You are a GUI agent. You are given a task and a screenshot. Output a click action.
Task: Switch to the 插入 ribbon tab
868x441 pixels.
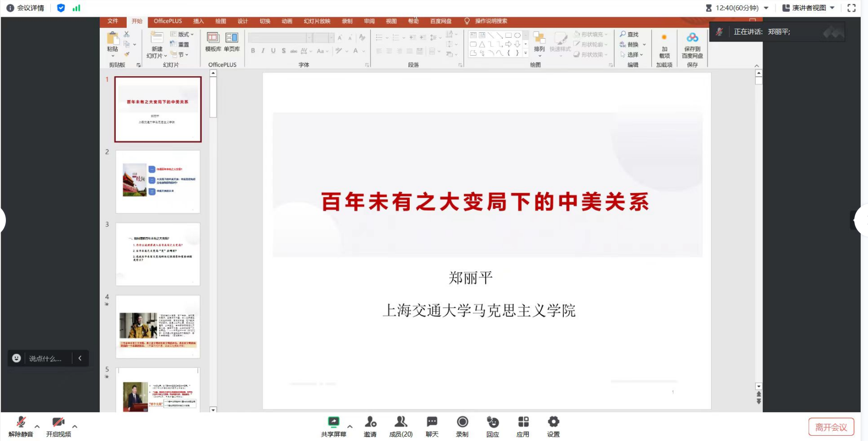[198, 21]
